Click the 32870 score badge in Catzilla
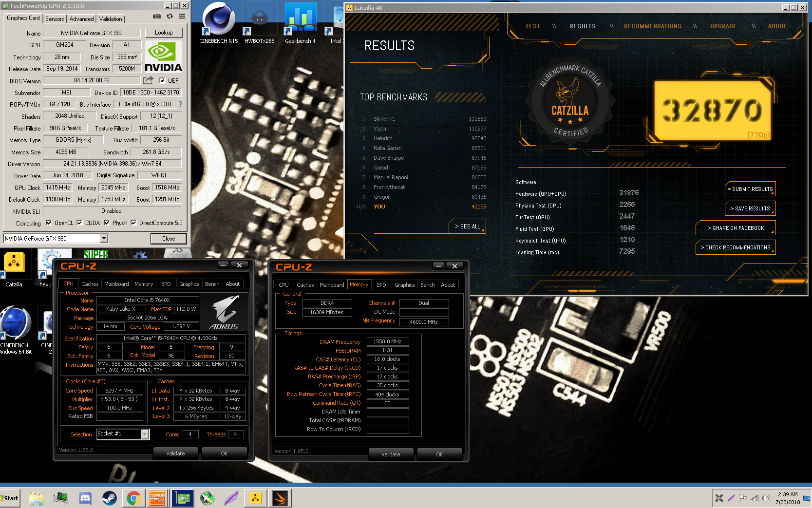Screen dimensions: 812x508 pos(713,110)
